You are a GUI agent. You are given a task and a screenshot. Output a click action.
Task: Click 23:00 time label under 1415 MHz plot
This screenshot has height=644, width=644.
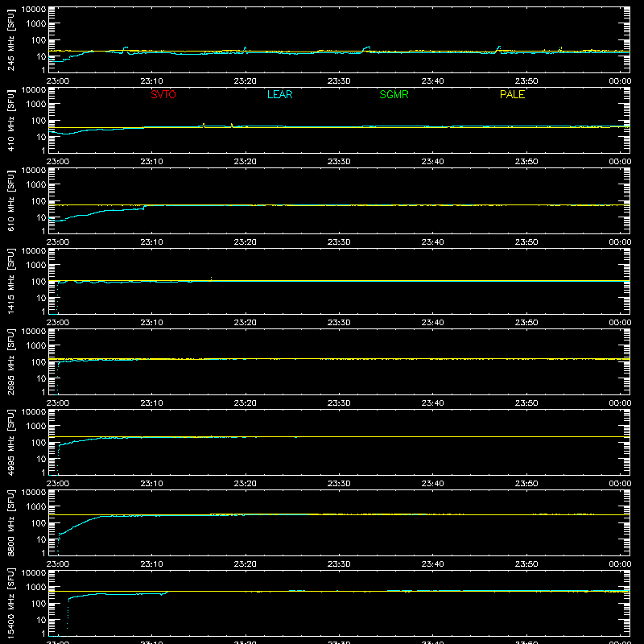(57, 323)
